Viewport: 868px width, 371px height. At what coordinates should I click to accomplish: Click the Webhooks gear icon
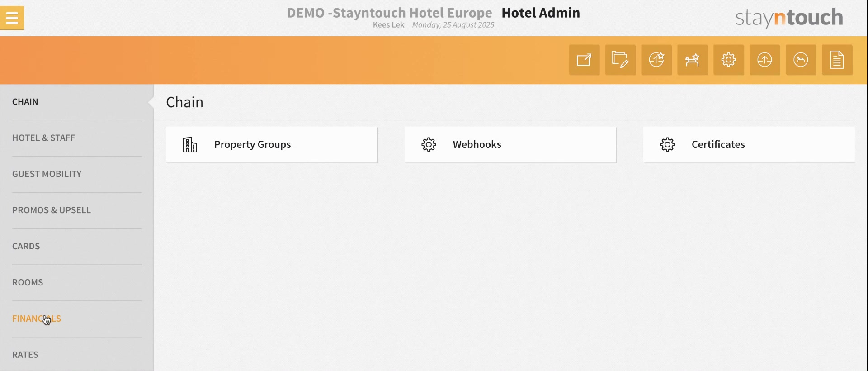tap(429, 145)
